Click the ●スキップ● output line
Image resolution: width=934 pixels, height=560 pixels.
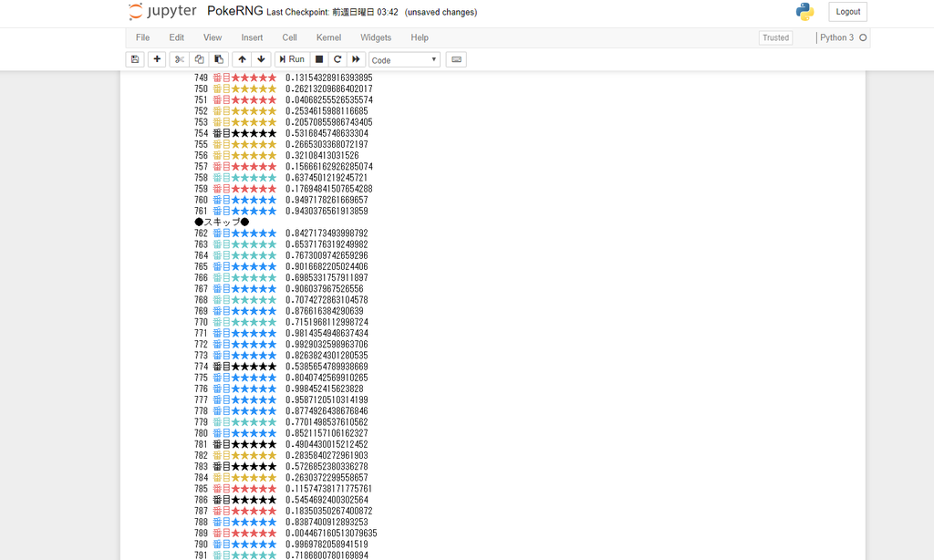(222, 223)
